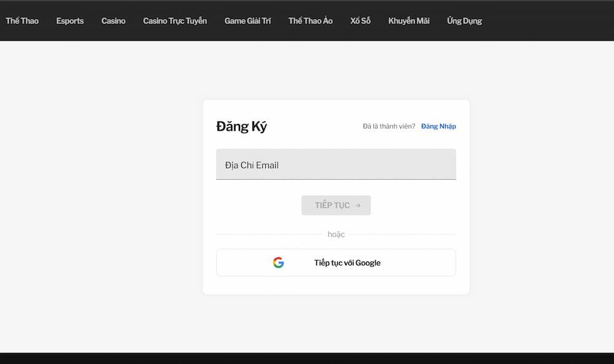Navigate to Thể Thao Ảo

(x=310, y=20)
